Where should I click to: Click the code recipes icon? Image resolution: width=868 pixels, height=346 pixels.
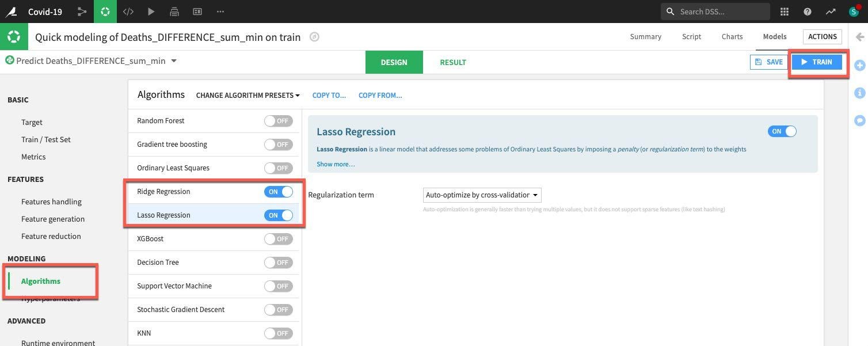[x=128, y=12]
